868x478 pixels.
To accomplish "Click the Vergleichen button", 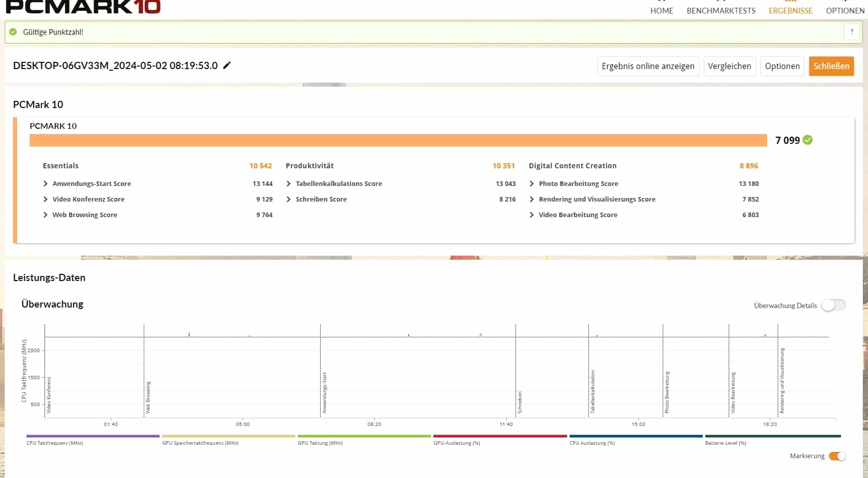I will [x=729, y=66].
